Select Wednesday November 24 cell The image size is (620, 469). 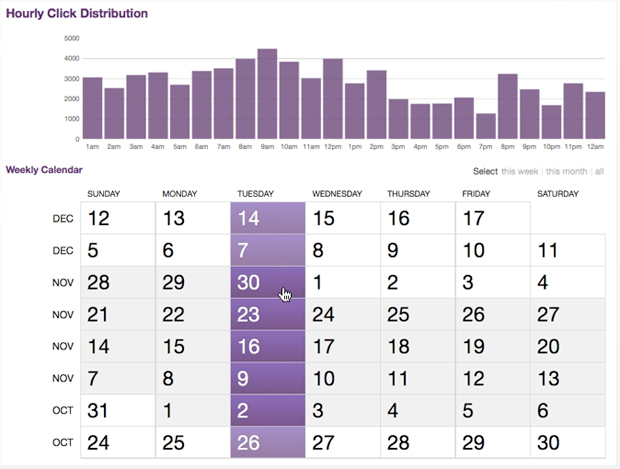(x=342, y=315)
